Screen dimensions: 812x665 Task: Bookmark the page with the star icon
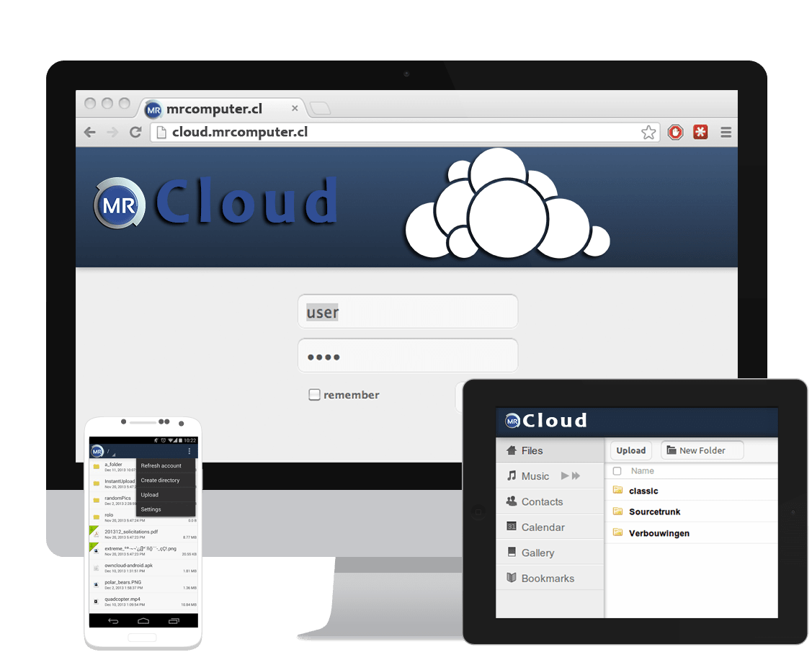coord(648,133)
